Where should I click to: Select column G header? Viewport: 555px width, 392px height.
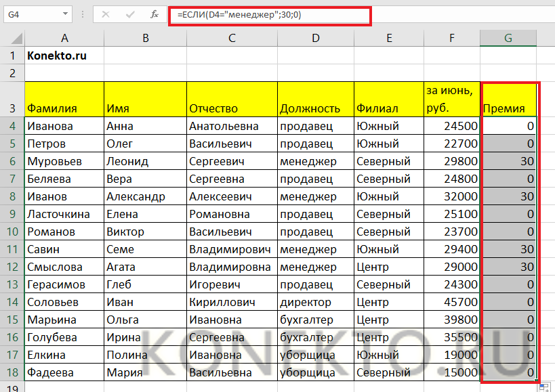(x=508, y=39)
